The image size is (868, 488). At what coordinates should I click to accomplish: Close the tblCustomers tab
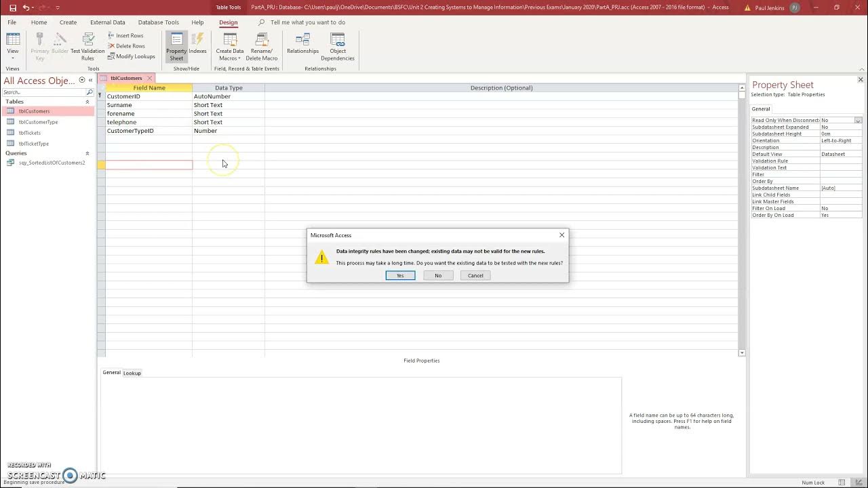point(150,78)
